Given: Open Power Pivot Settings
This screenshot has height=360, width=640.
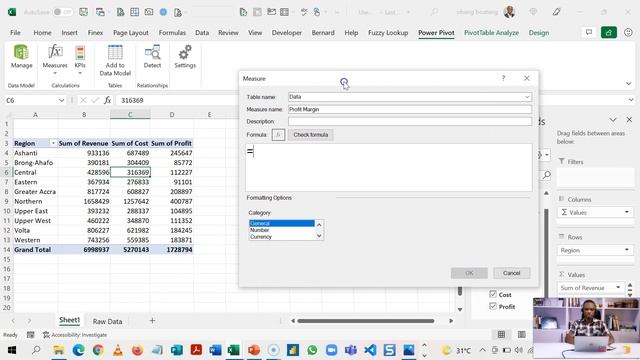Looking at the screenshot, I should point(185,57).
